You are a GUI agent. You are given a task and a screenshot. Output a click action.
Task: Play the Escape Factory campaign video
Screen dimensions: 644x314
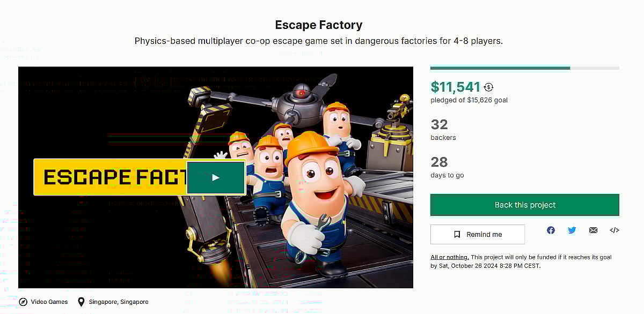215,177
